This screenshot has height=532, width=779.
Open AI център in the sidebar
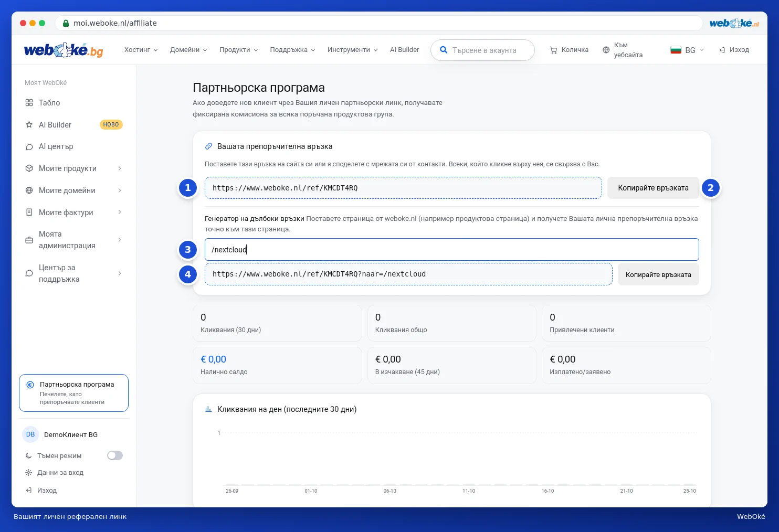tap(73, 147)
